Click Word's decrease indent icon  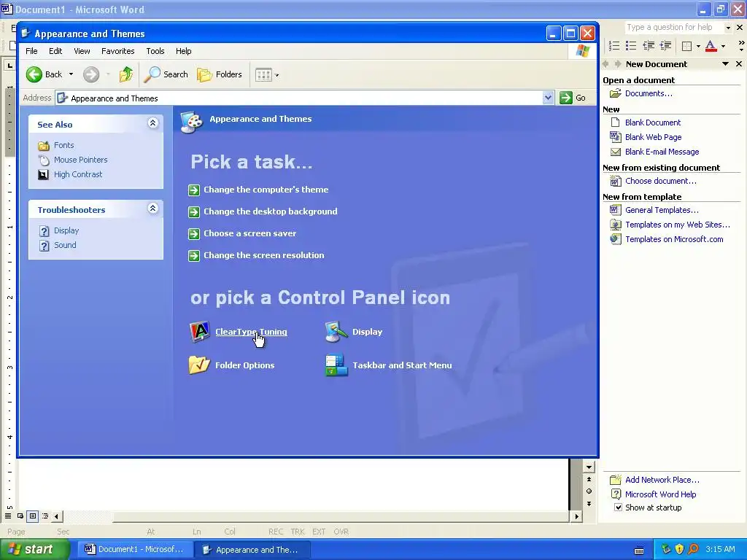coord(649,46)
